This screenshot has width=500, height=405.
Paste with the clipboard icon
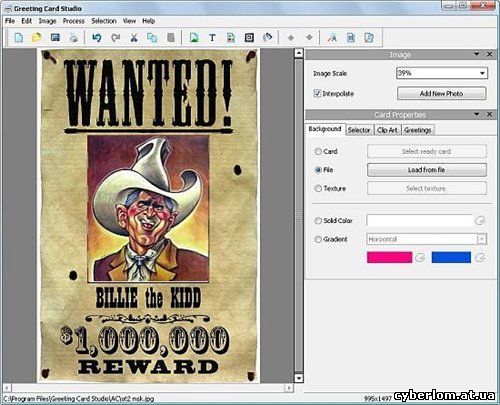171,38
